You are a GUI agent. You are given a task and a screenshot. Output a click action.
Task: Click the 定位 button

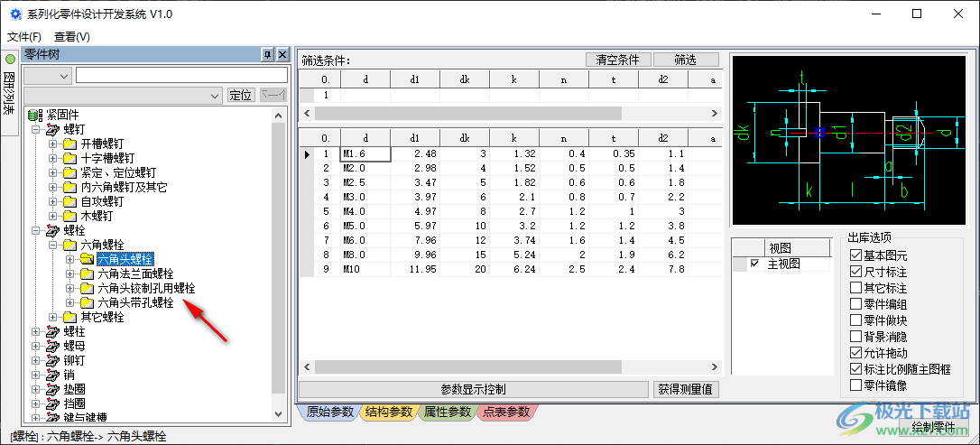click(241, 96)
